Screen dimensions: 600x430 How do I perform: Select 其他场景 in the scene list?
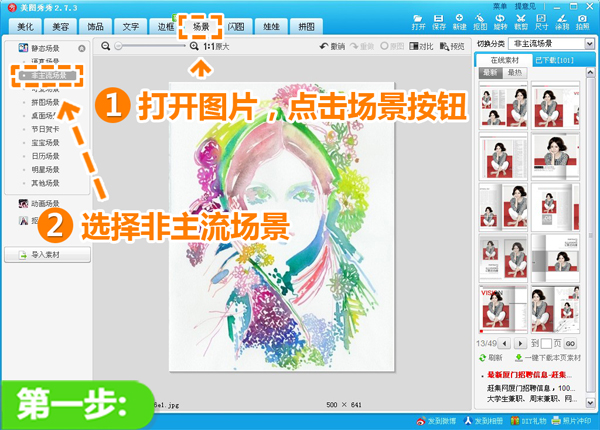pos(45,183)
